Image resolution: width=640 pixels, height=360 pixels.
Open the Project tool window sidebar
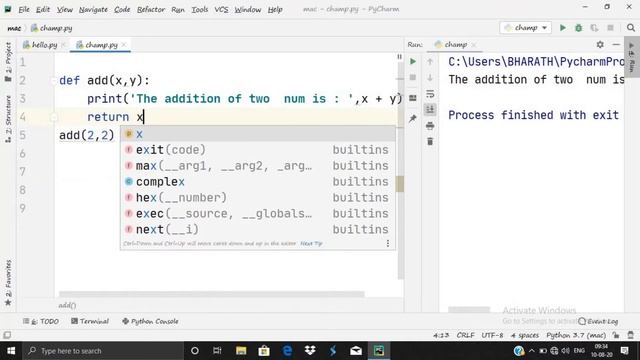[x=8, y=62]
